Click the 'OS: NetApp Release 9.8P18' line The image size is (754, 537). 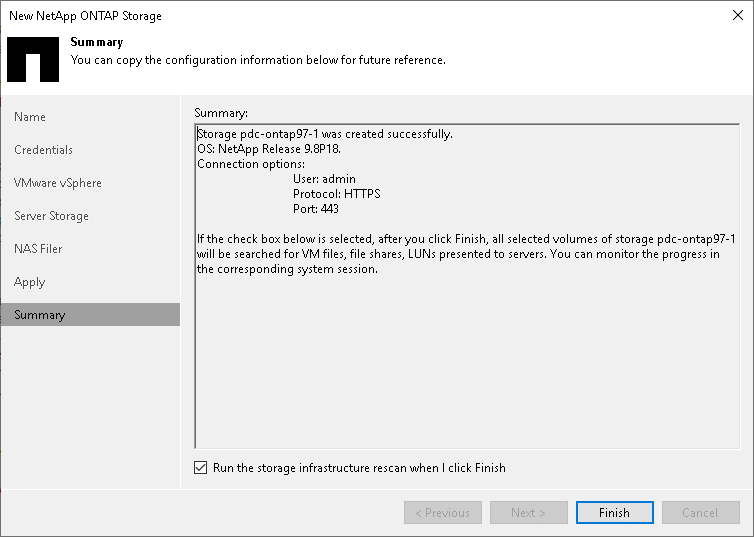(x=269, y=149)
